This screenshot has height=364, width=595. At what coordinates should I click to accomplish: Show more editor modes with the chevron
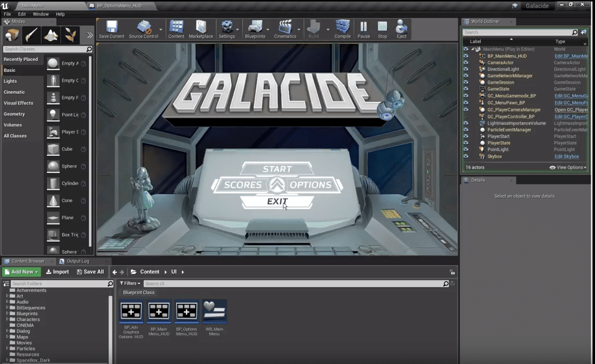coord(90,35)
